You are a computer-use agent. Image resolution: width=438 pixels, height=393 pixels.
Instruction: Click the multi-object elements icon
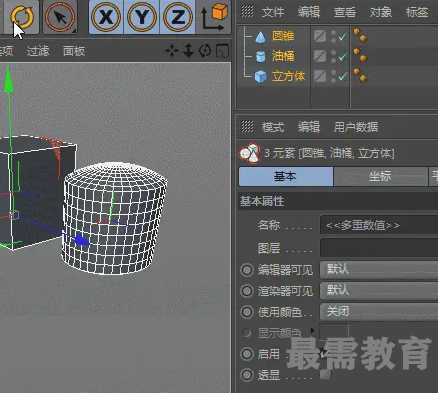tap(249, 153)
